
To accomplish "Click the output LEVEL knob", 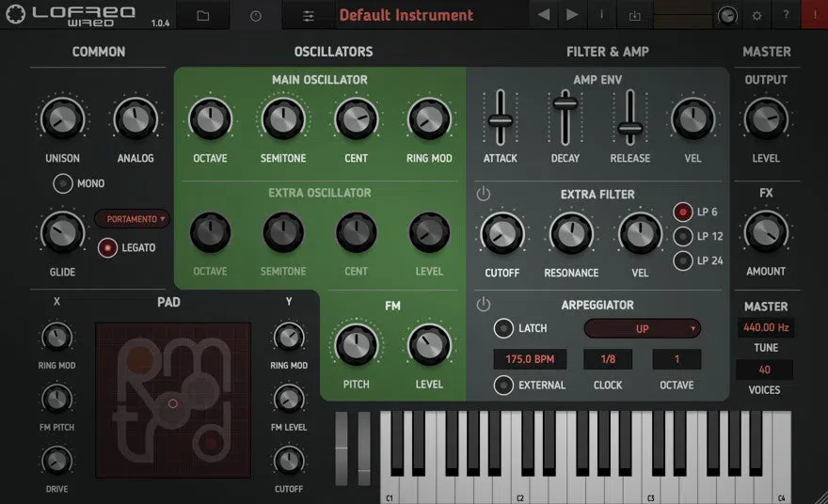I will click(x=766, y=119).
